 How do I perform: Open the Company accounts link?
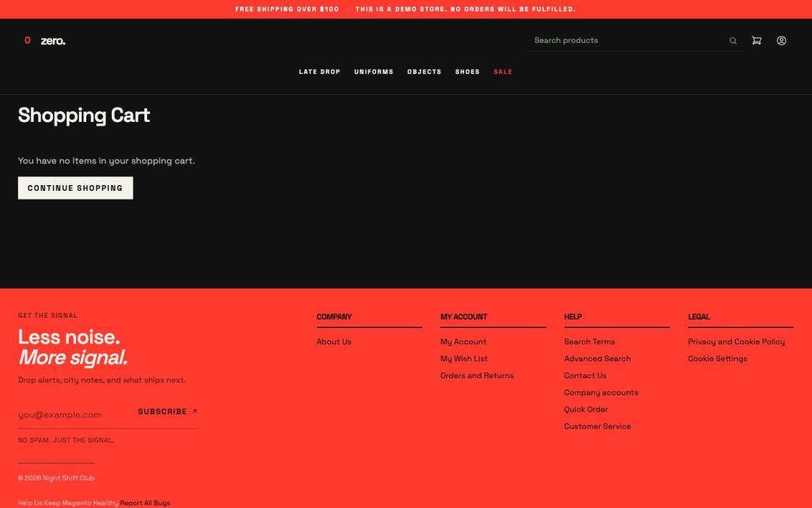[x=601, y=393]
